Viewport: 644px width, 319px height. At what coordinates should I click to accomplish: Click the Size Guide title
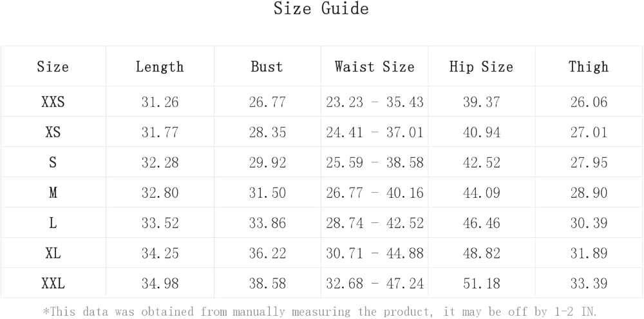click(x=321, y=9)
